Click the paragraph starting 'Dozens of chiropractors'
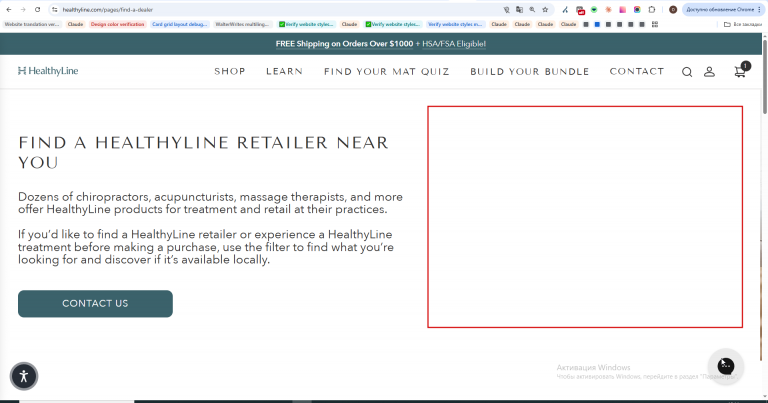The image size is (768, 403). (x=211, y=203)
